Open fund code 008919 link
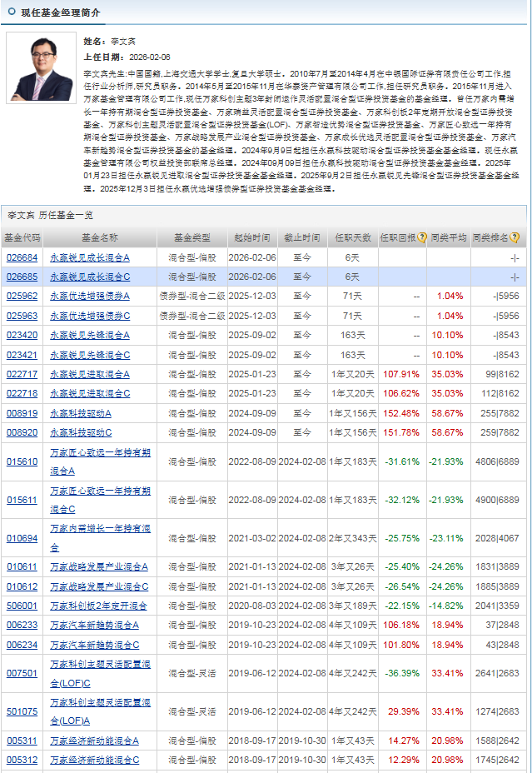The image size is (532, 773). (x=22, y=413)
